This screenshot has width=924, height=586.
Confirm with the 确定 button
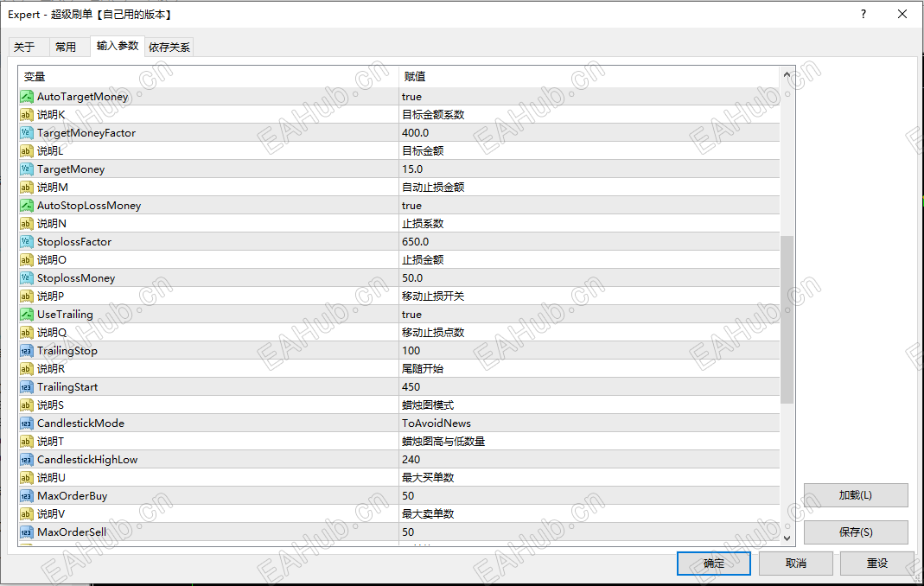[714, 563]
